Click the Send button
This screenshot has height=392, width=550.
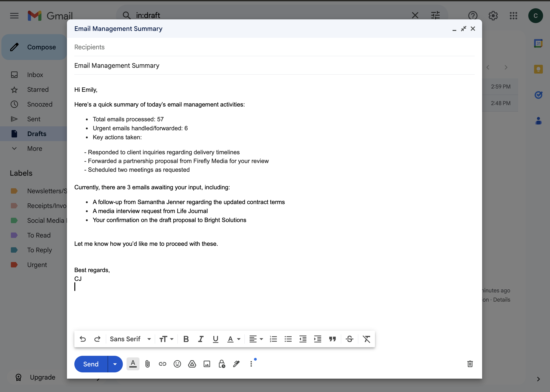point(91,364)
